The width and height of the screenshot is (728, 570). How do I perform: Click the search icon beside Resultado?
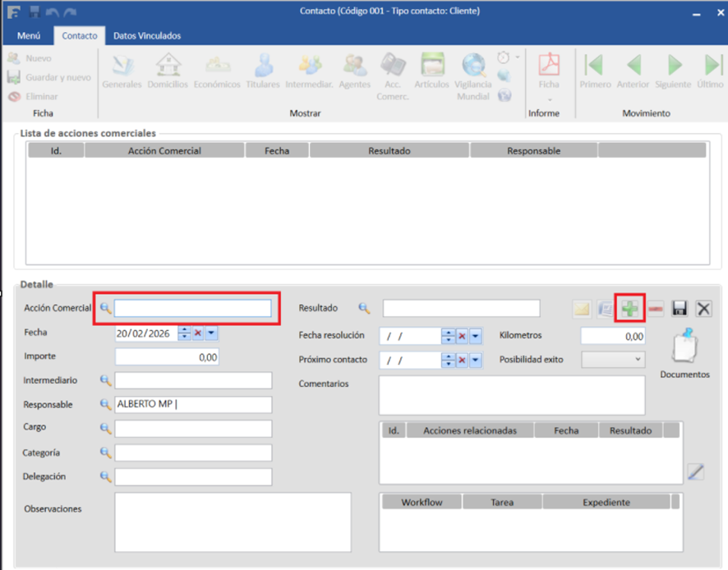pos(364,309)
